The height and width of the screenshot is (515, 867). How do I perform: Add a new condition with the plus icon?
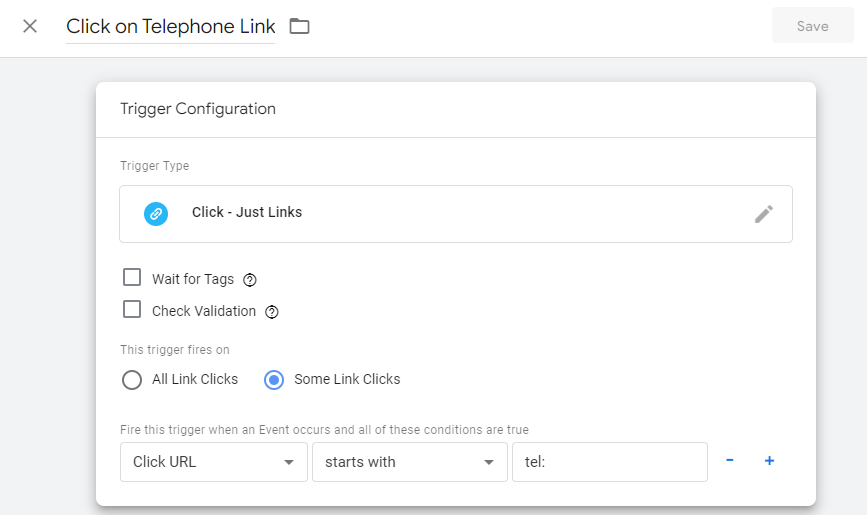click(x=769, y=460)
